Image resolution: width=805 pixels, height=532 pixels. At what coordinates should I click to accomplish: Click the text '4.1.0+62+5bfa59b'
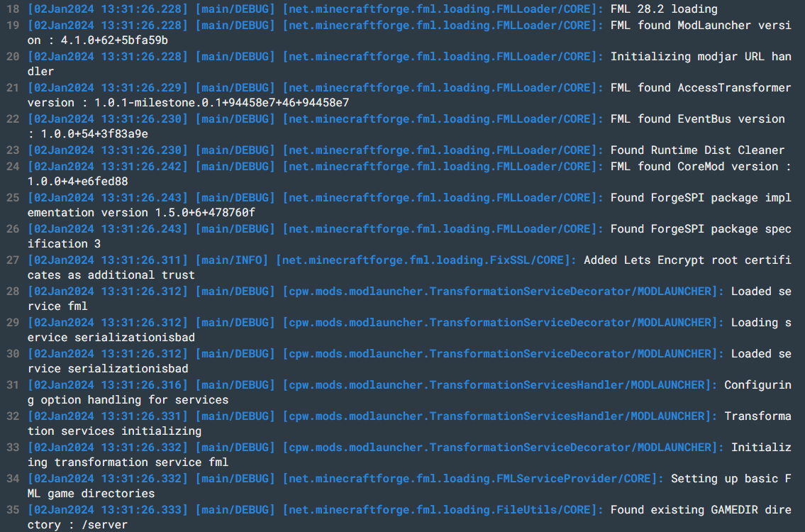pos(114,40)
